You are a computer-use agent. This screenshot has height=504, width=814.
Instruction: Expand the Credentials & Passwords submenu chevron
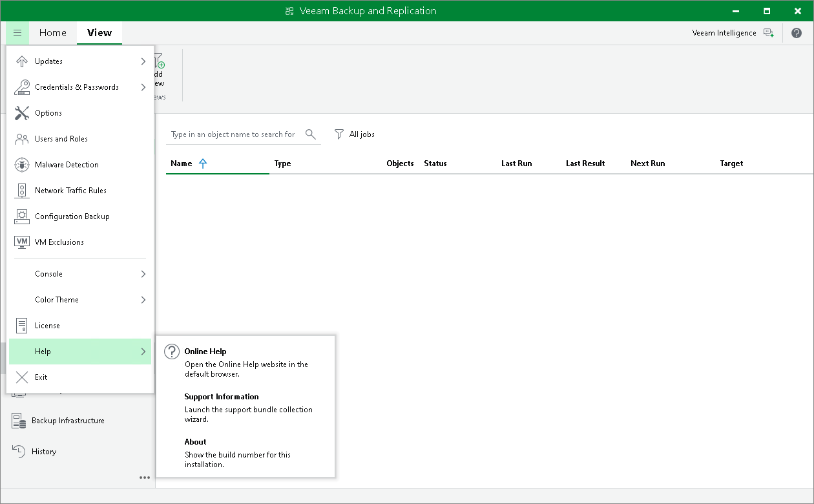tap(143, 87)
